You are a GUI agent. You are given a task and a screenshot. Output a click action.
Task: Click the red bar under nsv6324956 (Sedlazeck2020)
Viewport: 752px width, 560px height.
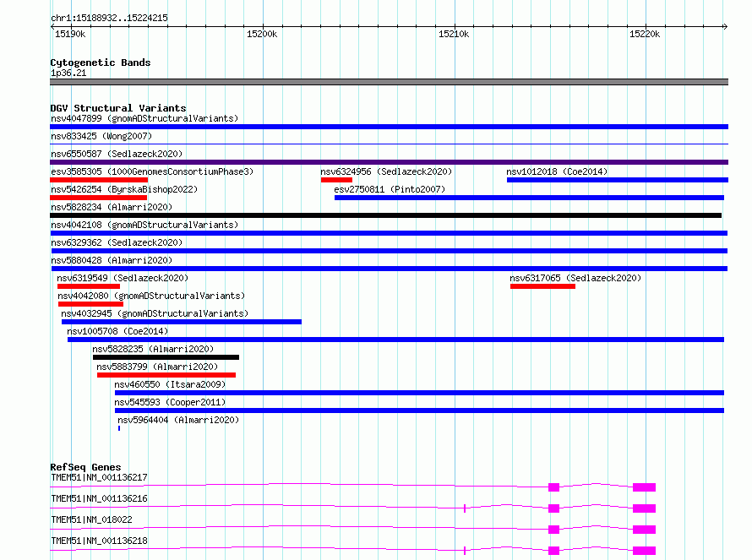click(x=336, y=180)
